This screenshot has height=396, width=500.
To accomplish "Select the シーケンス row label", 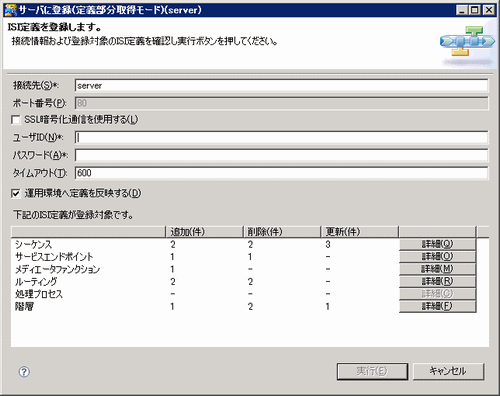I will pos(34,244).
